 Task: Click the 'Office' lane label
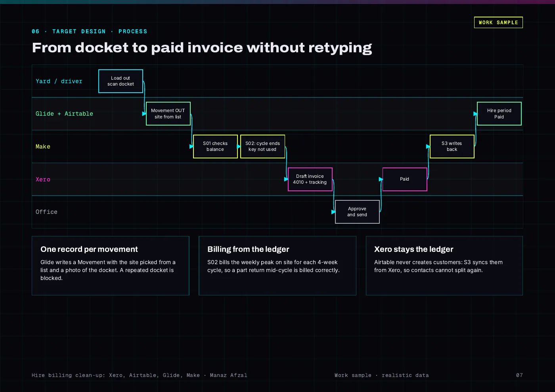tap(46, 212)
